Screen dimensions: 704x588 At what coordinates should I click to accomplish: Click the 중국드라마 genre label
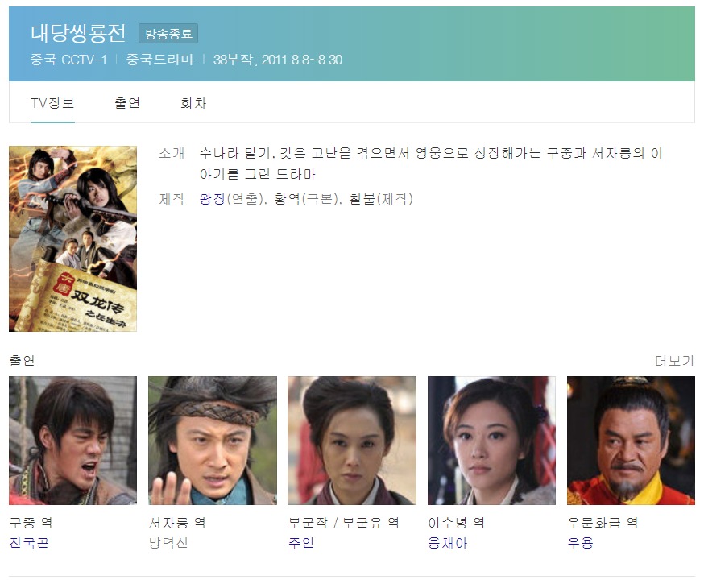click(159, 60)
